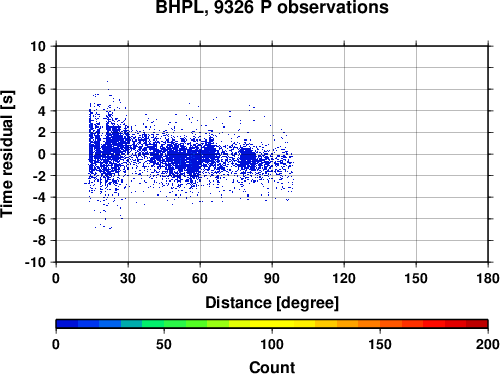Click the y-axis tick label "10"
Viewport: 500px width, 374px height.
[38, 46]
